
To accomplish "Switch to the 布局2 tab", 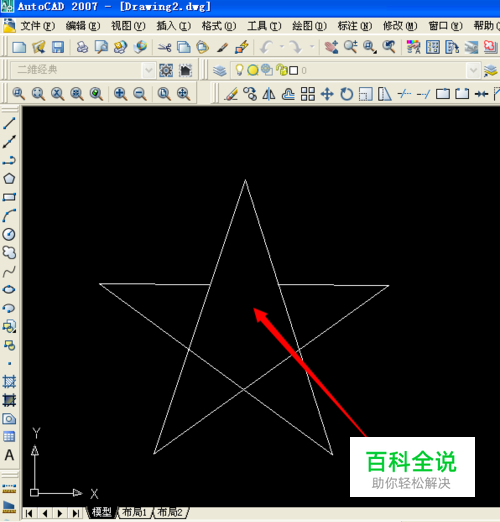I will pyautogui.click(x=170, y=512).
